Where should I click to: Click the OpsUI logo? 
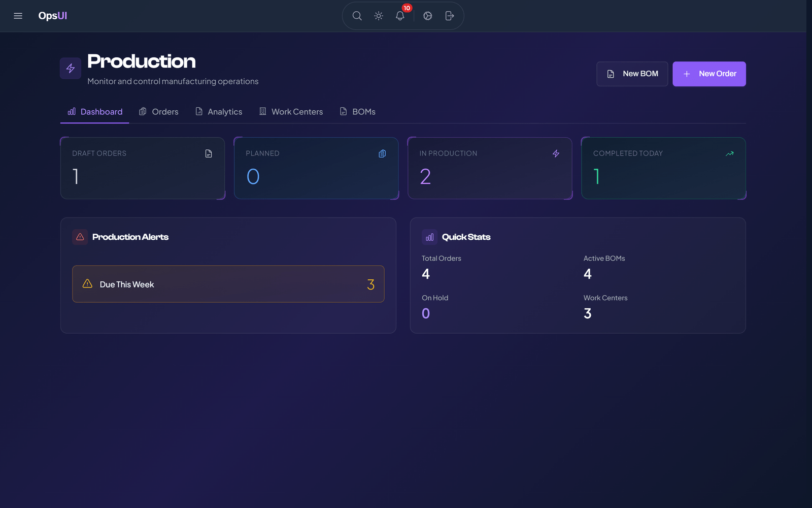pos(53,16)
